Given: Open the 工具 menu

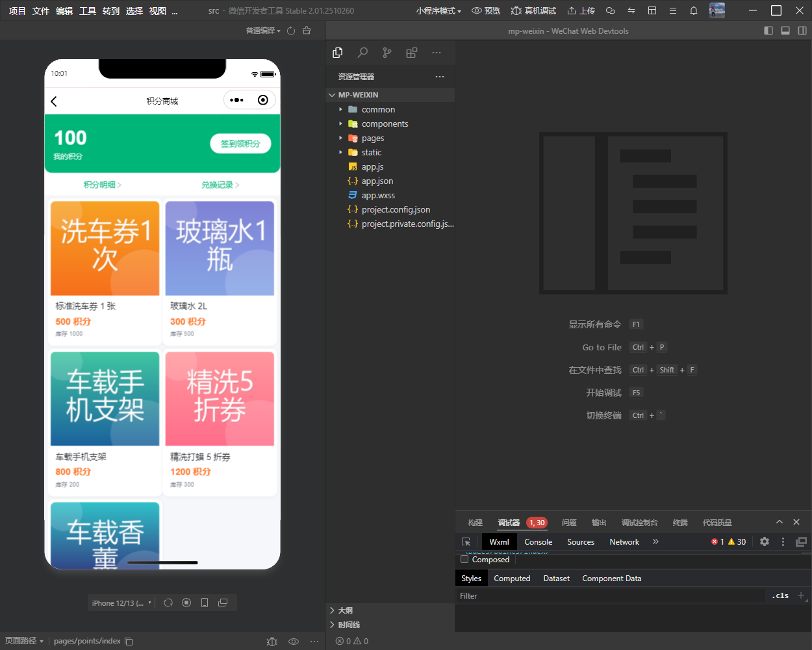Looking at the screenshot, I should [88, 10].
